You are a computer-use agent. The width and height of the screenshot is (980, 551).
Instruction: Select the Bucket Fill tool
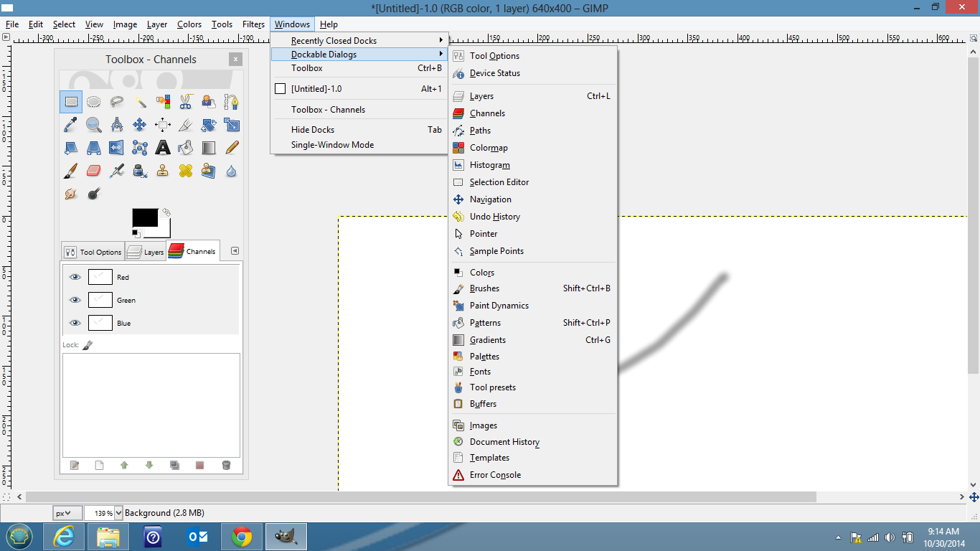click(186, 148)
